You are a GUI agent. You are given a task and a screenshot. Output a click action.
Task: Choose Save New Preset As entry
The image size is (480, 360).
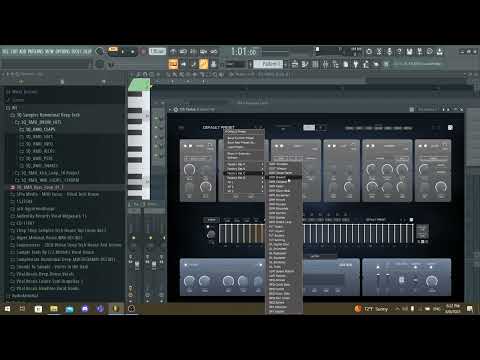pos(241,142)
